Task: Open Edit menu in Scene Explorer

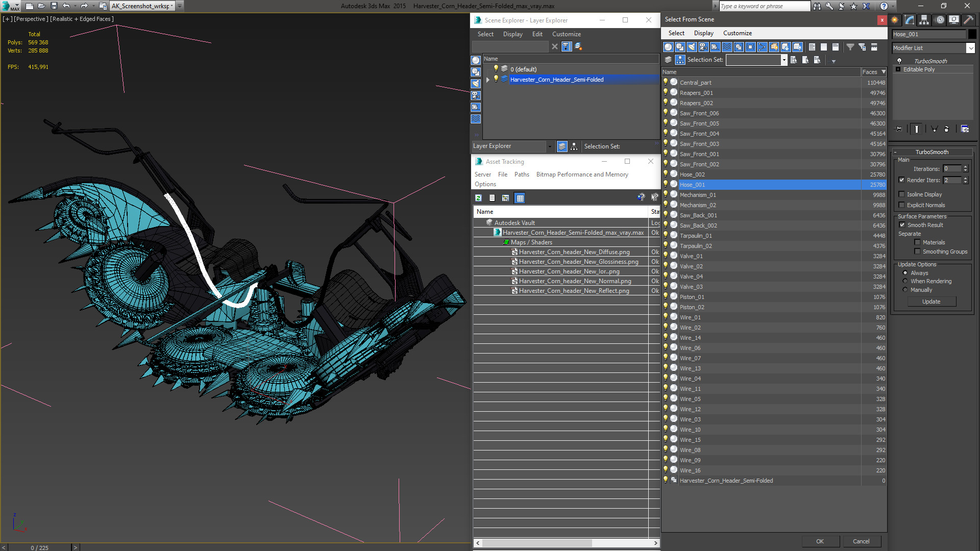Action: point(537,34)
